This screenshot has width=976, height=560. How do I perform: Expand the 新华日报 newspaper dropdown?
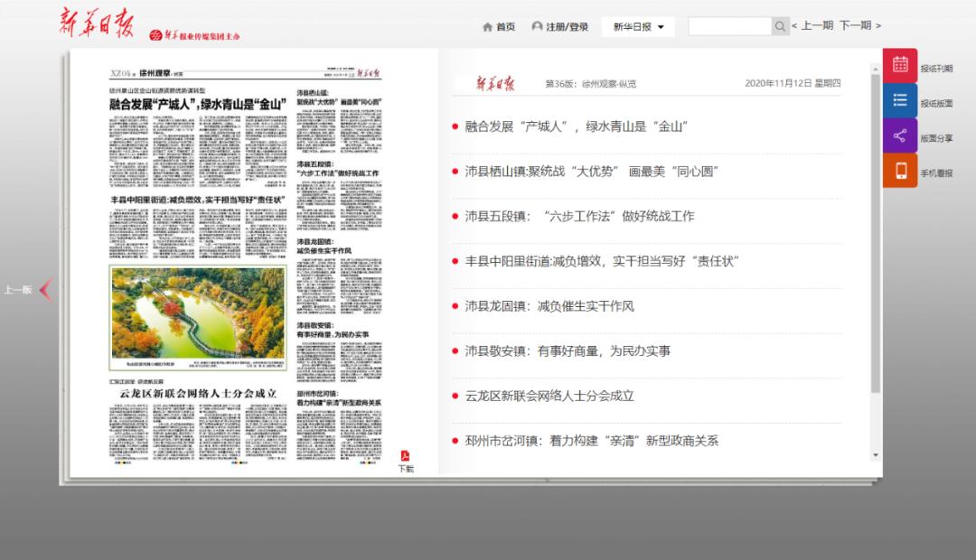(643, 27)
